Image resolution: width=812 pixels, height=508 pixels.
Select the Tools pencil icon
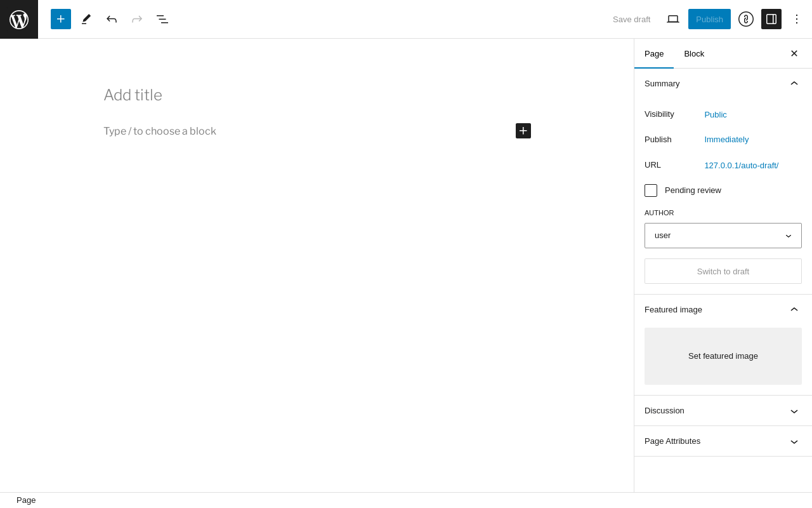pos(86,19)
